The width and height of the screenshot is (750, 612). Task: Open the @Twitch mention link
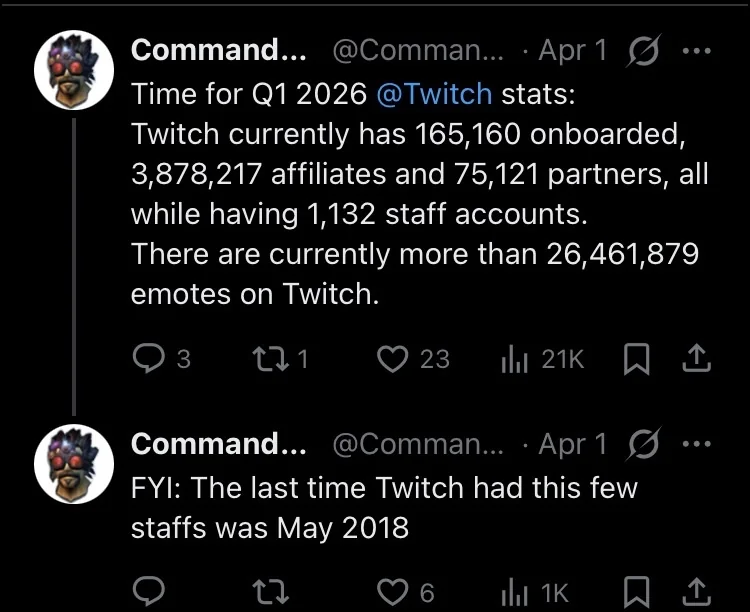[434, 95]
